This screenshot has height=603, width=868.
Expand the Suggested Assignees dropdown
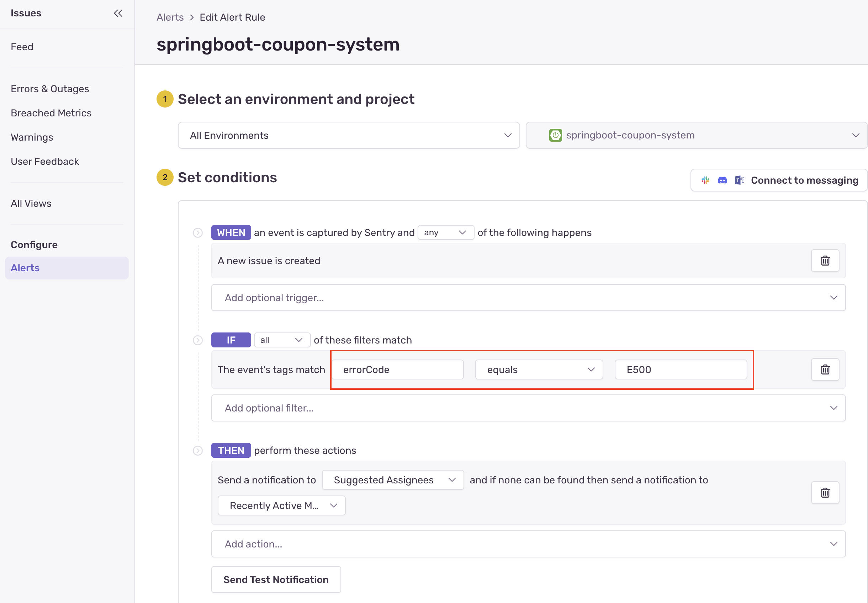click(393, 480)
